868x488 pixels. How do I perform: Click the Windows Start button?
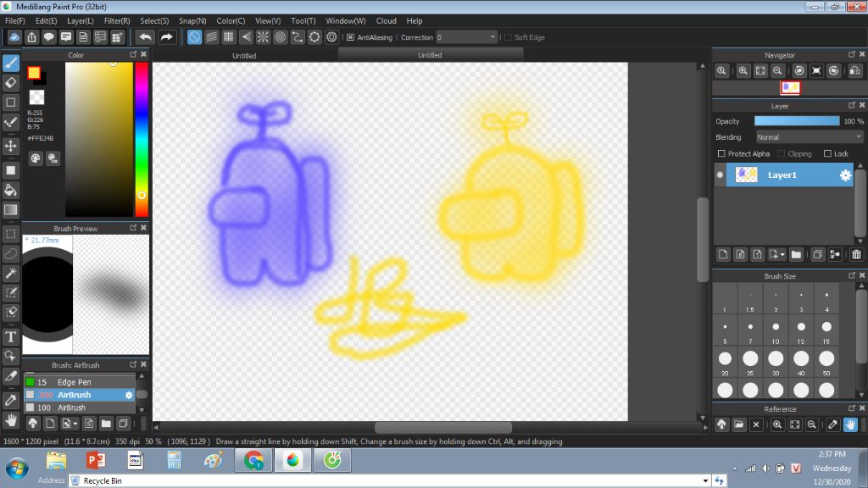coord(17,468)
